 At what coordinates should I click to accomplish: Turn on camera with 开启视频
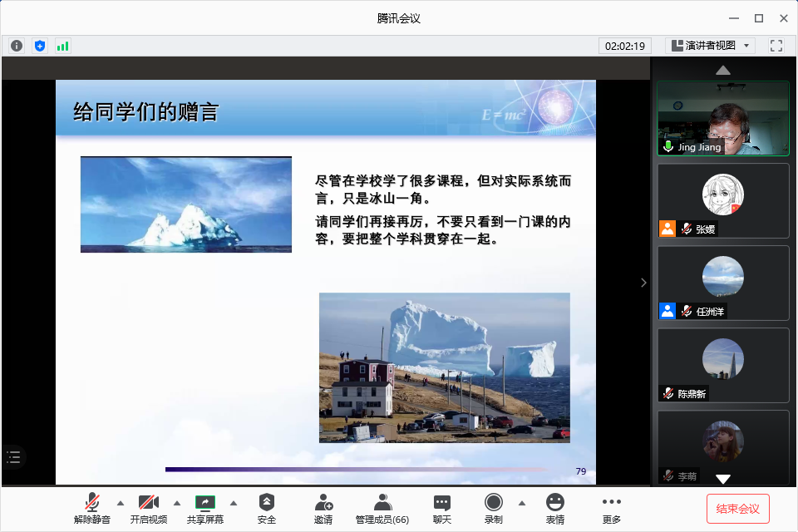point(148,508)
